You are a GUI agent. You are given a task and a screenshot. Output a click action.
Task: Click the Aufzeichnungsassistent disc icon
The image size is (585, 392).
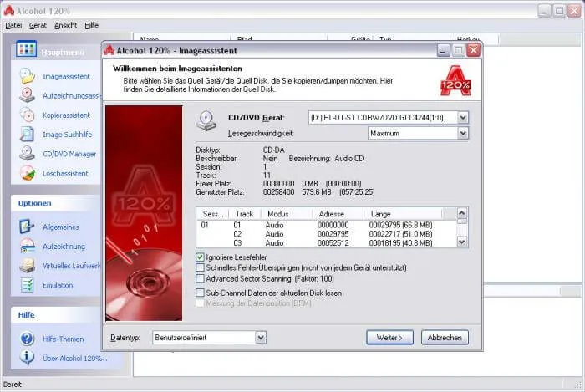[28, 95]
